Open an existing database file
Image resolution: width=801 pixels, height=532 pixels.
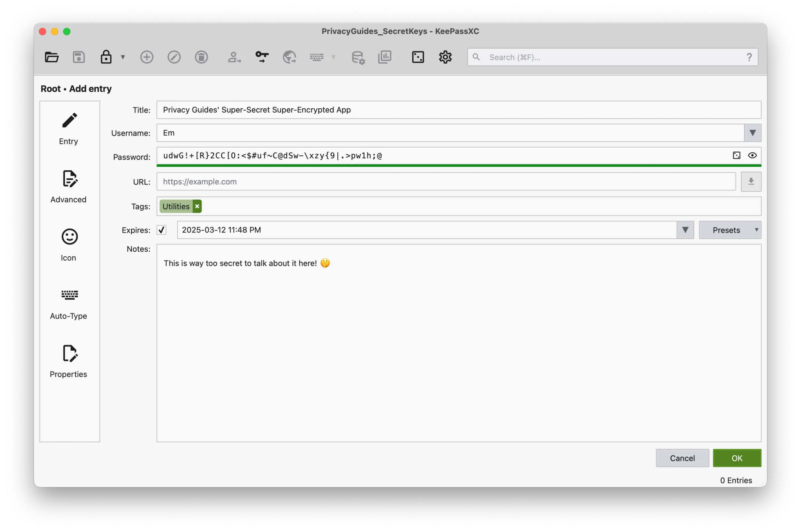[x=52, y=57]
